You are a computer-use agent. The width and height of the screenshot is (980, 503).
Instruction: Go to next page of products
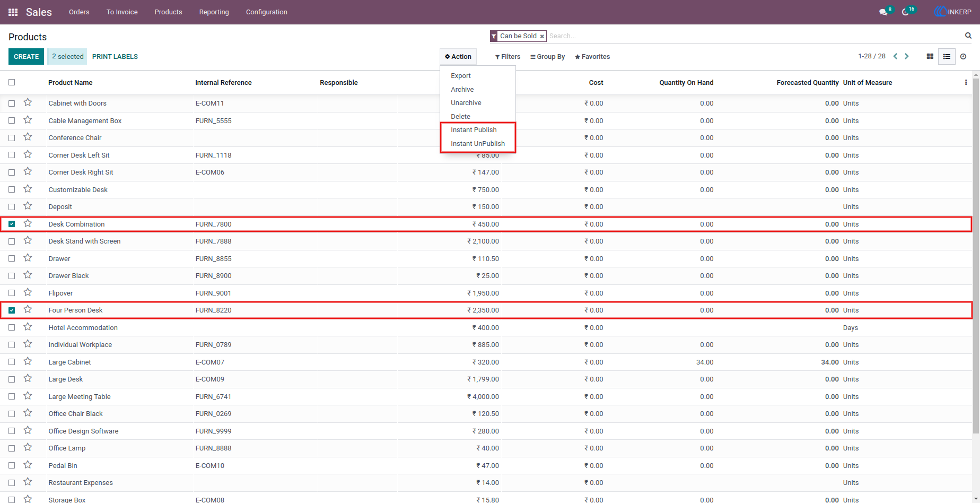(907, 56)
